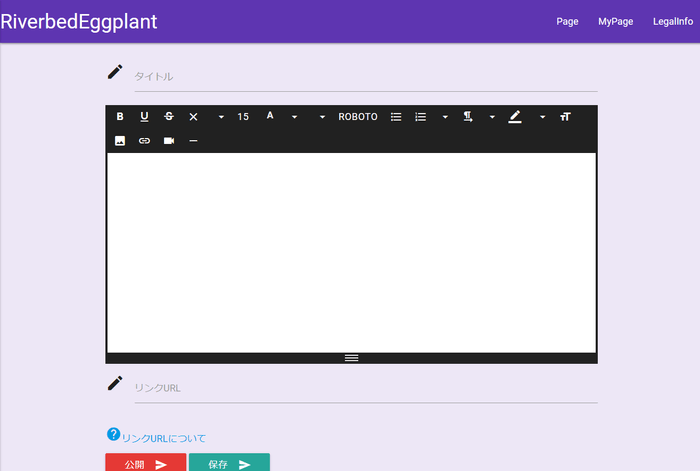Click the insert video camera icon

point(169,141)
